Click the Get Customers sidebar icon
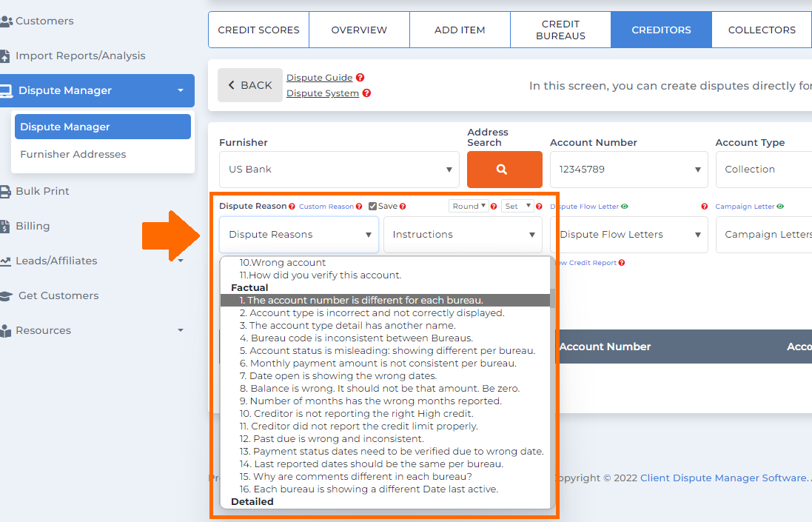Viewport: 812px width, 522px height. pos(7,295)
